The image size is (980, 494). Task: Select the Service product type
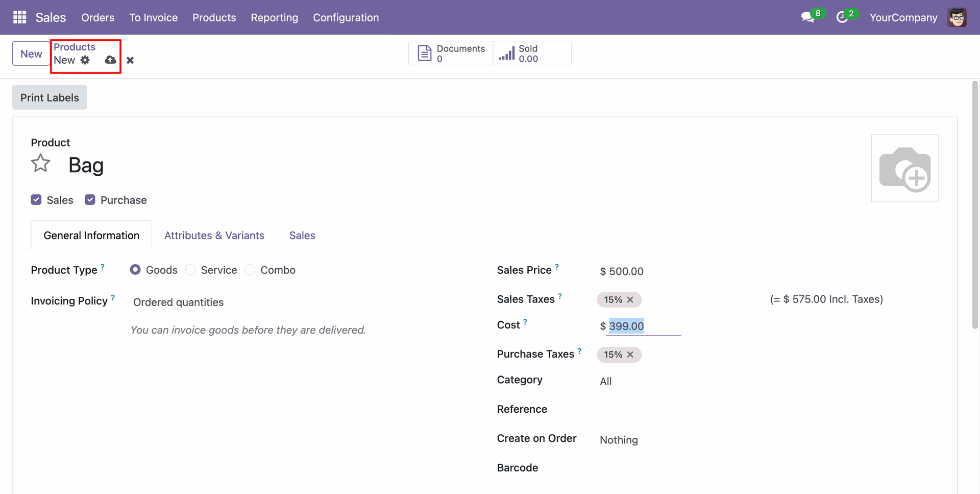[x=190, y=270]
